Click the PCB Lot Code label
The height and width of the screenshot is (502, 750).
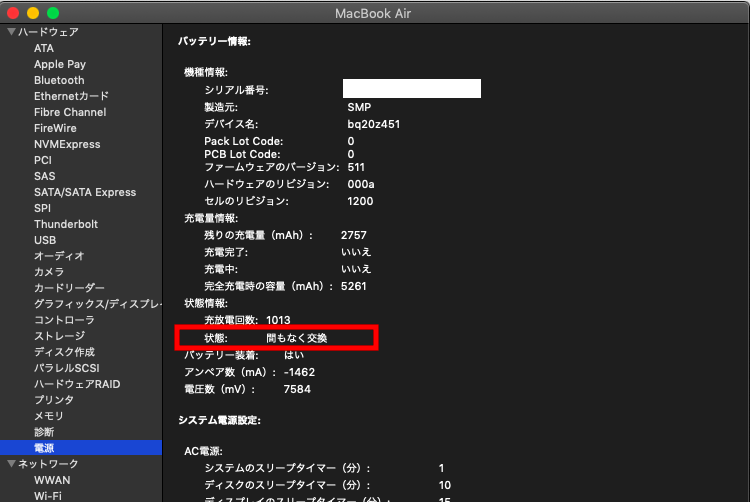click(x=242, y=154)
